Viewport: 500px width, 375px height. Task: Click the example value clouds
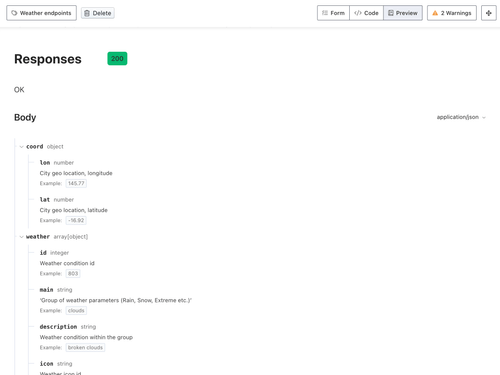(76, 311)
